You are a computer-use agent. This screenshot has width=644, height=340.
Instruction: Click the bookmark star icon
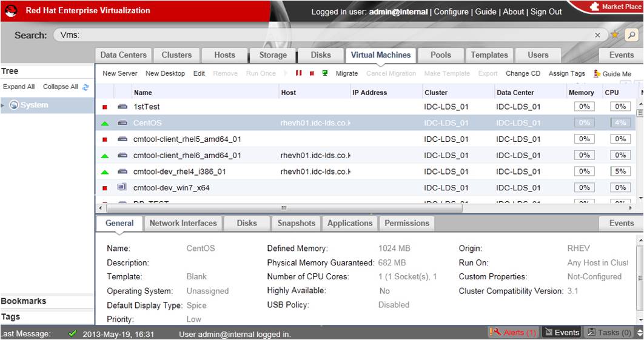pyautogui.click(x=614, y=35)
